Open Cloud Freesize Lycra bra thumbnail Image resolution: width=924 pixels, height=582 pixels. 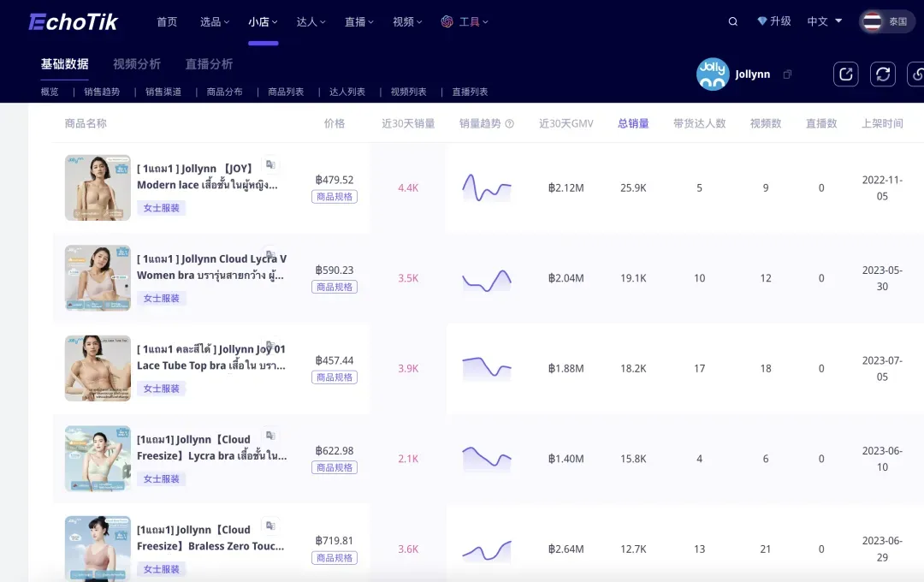click(98, 458)
